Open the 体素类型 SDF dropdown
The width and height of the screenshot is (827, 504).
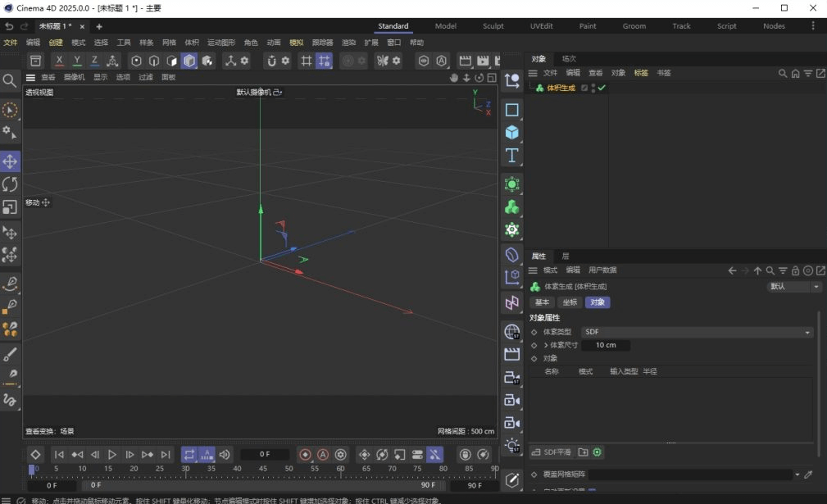pos(697,332)
